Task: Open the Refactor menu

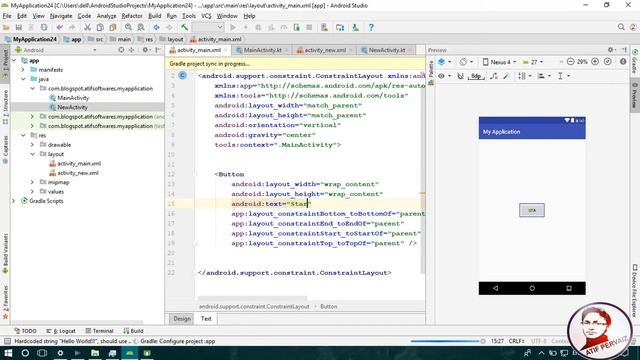Action: pos(132,16)
